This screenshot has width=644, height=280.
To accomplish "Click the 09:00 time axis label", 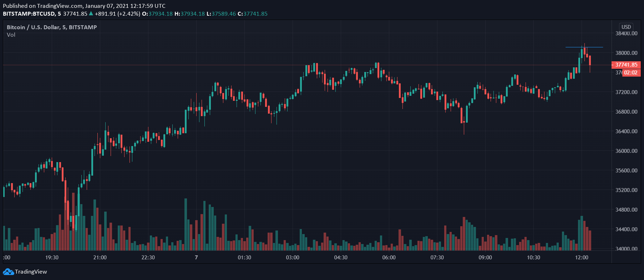I will pyautogui.click(x=485, y=258).
